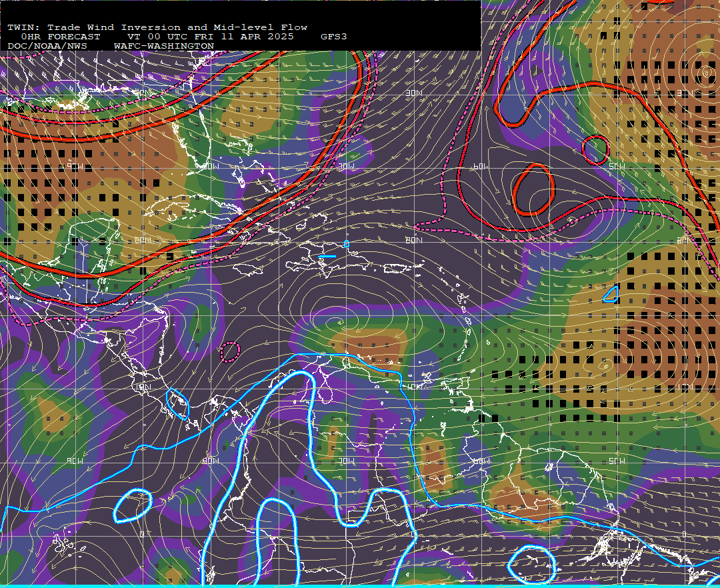720x588 pixels.
Task: Click the 50W label near Brazil's north coast
Action: click(x=617, y=461)
